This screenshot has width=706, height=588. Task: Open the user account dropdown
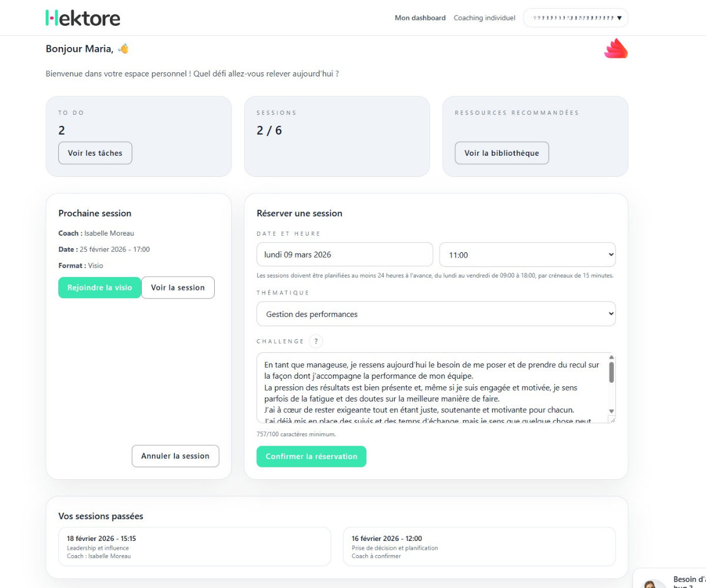pyautogui.click(x=575, y=18)
